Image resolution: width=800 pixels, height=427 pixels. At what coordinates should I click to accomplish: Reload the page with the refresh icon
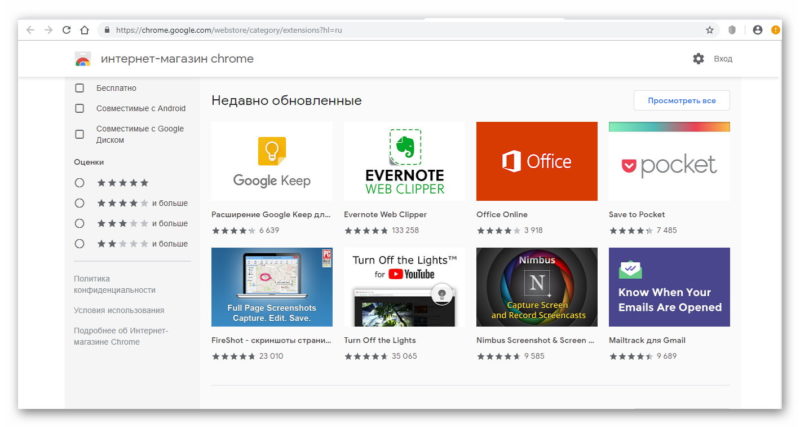coord(66,30)
